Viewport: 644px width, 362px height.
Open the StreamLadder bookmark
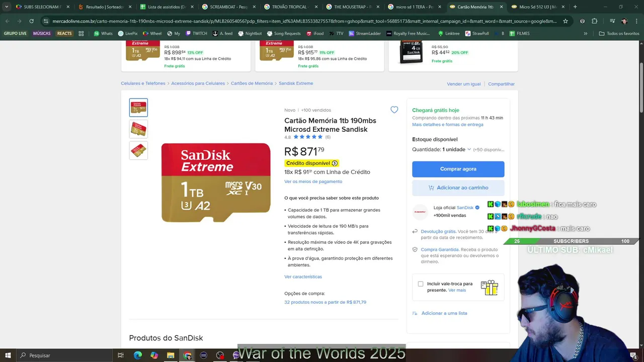pos(365,34)
